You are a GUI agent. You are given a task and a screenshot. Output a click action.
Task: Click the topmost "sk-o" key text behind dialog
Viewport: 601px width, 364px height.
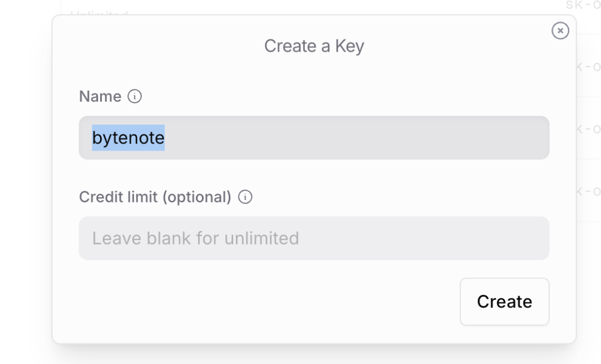(583, 6)
